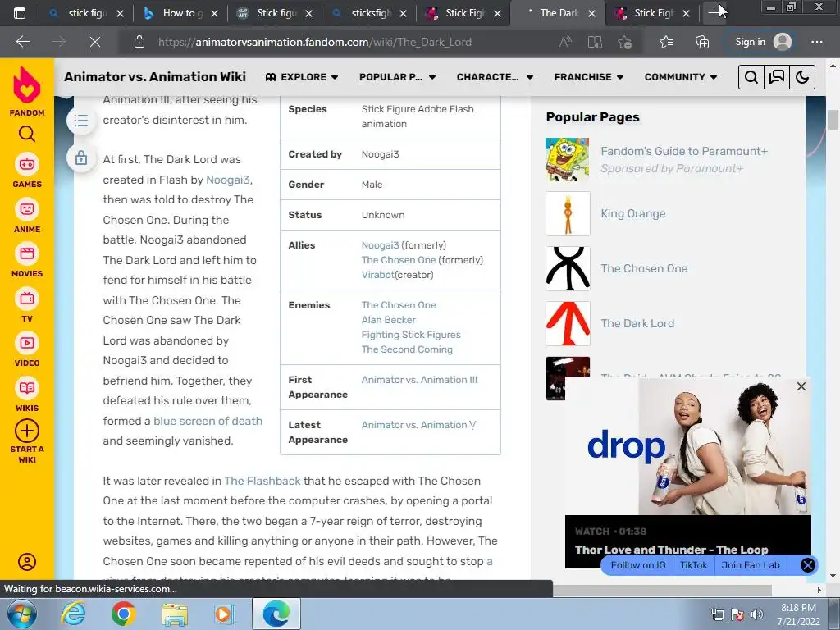Click browser Back arrow

(x=23, y=42)
